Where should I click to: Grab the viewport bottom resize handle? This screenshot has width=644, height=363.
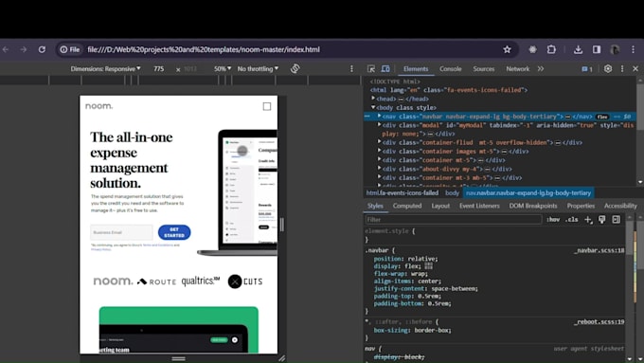[x=179, y=358]
